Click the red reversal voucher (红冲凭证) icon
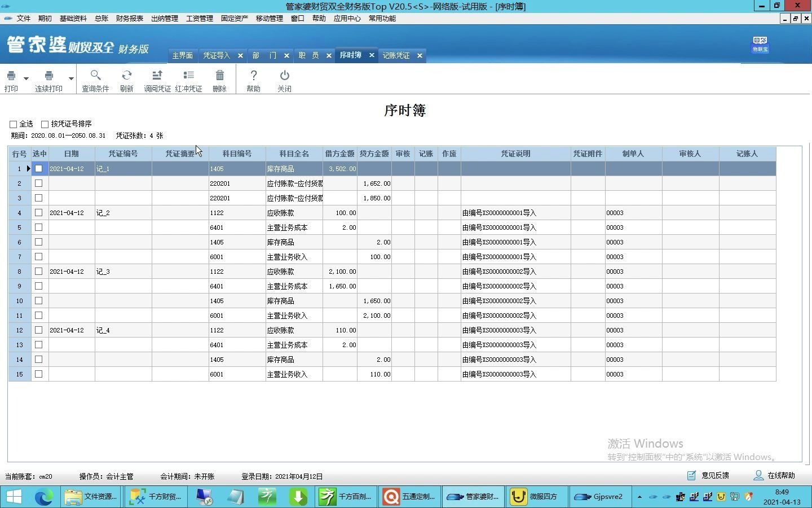The width and height of the screenshot is (812, 508). 188,75
